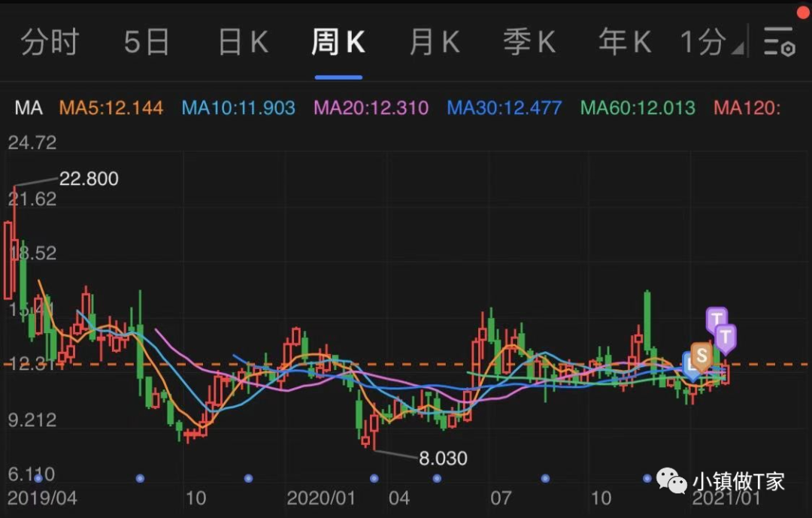Select the 日K tab
The height and width of the screenshot is (518, 812).
point(244,42)
